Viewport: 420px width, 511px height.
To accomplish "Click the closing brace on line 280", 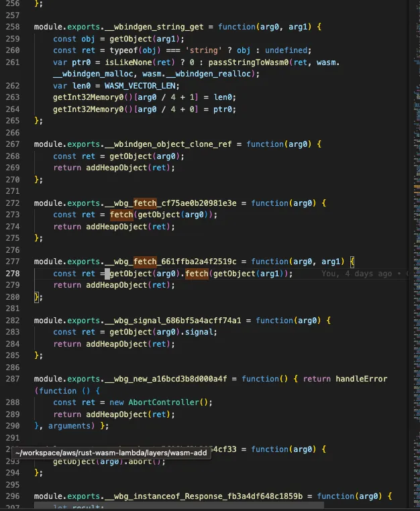I will point(36,297).
